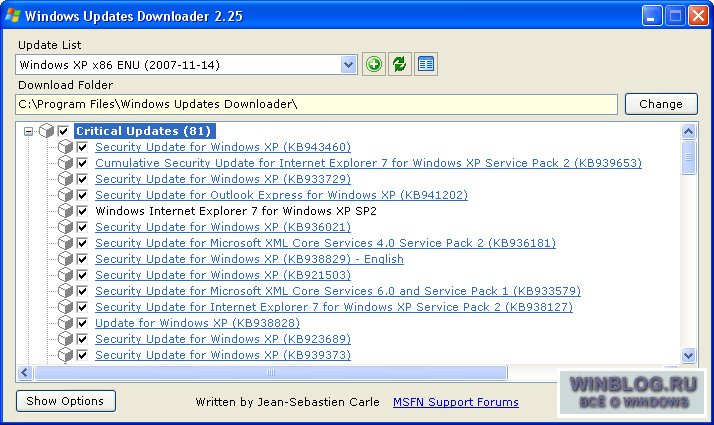Open KB938829 - English update link

250,259
